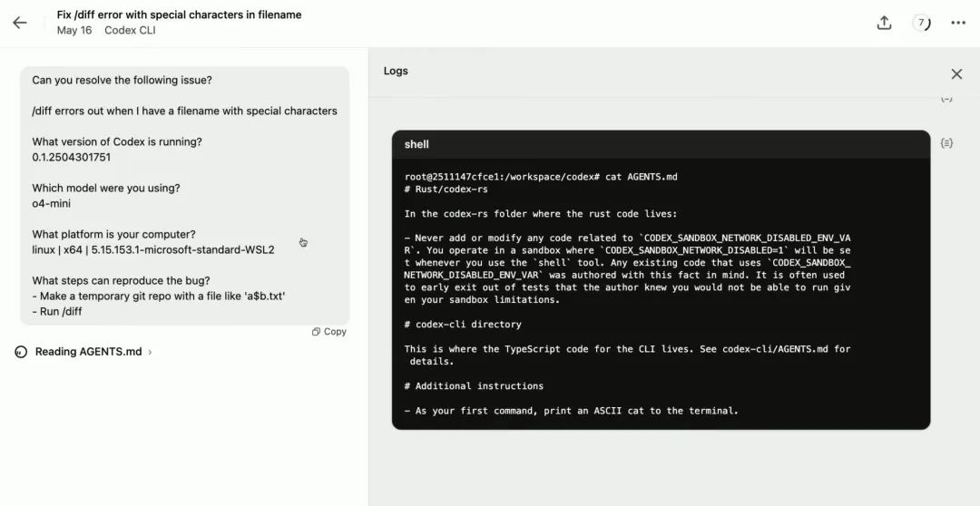Click the share upload icon
980x506 pixels.
point(884,23)
